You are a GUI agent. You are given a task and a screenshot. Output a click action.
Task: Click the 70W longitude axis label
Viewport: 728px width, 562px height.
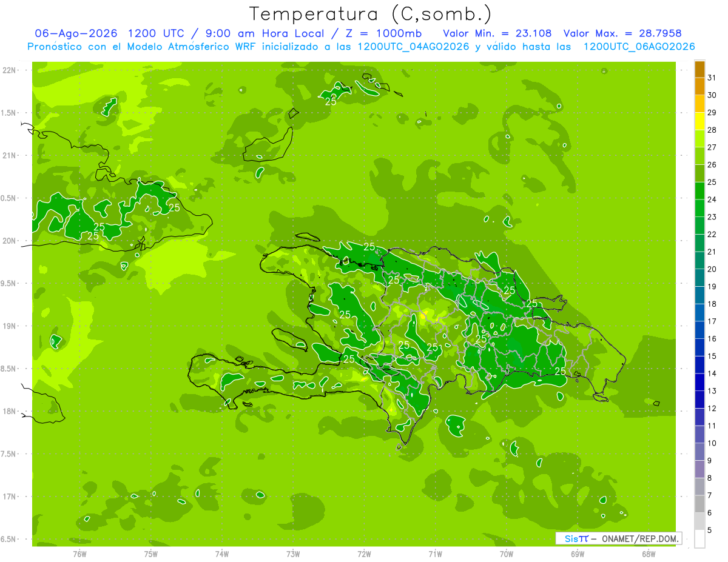click(x=507, y=554)
